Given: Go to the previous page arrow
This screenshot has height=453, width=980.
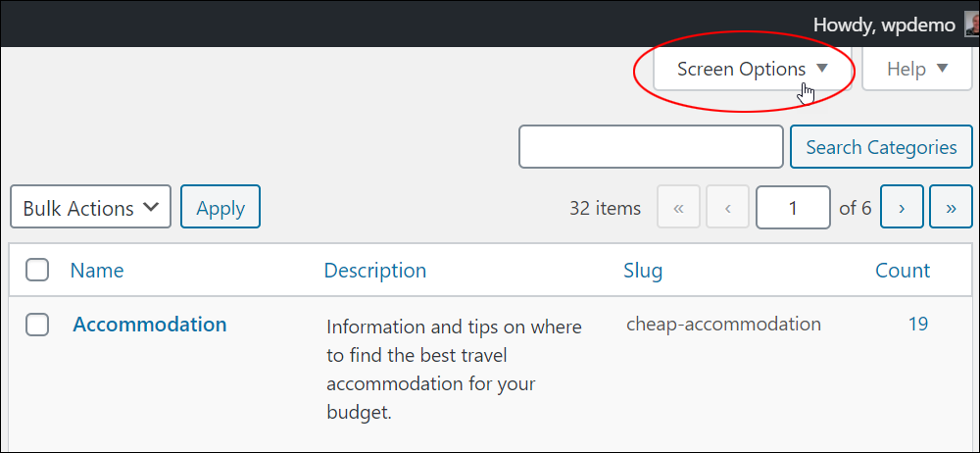Looking at the screenshot, I should tap(727, 207).
